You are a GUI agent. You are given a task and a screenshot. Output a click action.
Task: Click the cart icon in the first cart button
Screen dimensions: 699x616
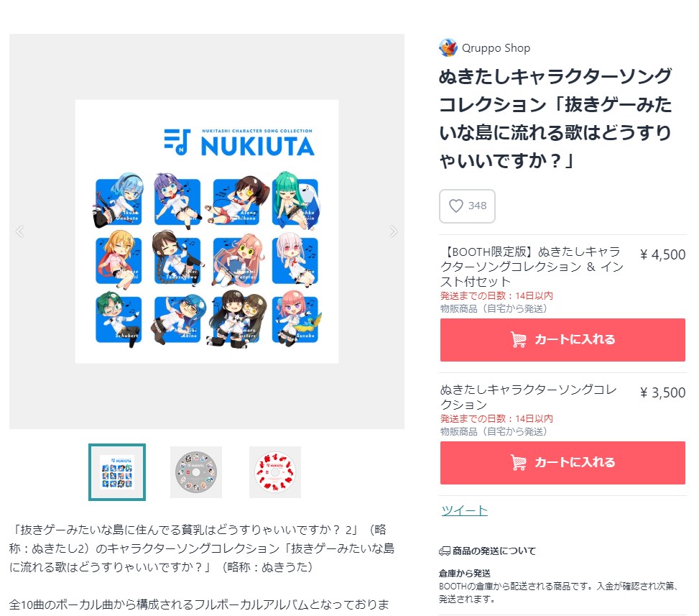point(519,340)
